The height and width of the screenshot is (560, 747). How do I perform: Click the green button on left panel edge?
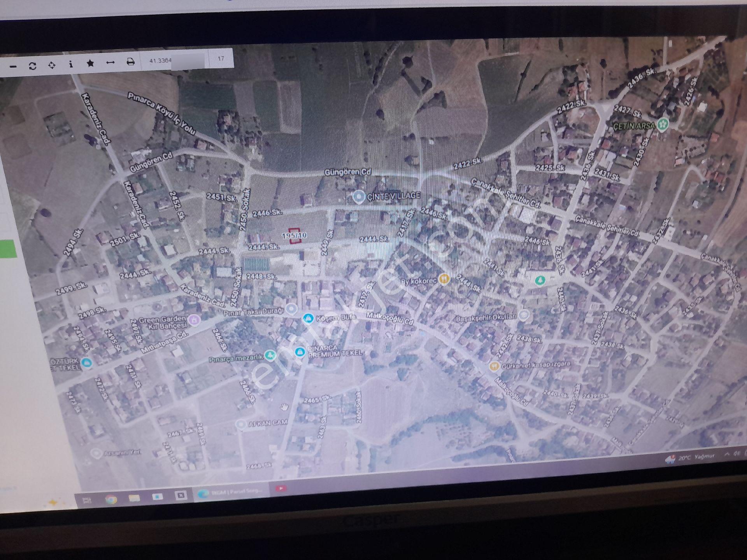pyautogui.click(x=8, y=249)
